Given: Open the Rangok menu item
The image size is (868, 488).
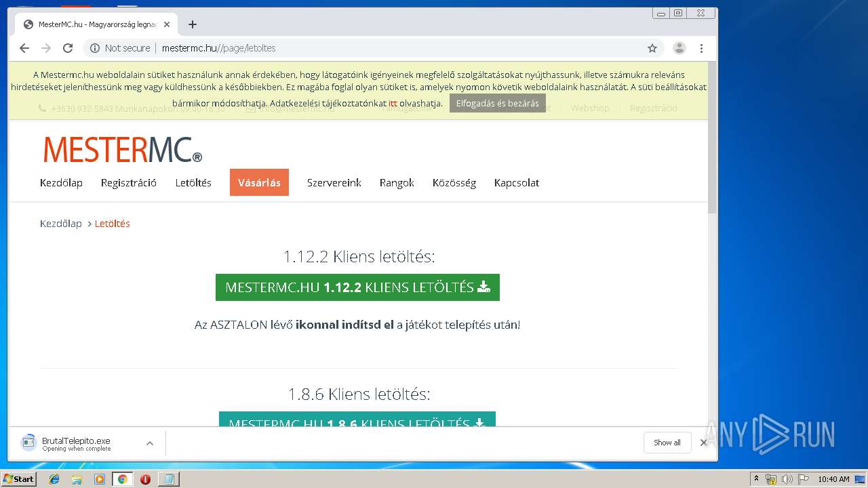Looking at the screenshot, I should [x=397, y=183].
